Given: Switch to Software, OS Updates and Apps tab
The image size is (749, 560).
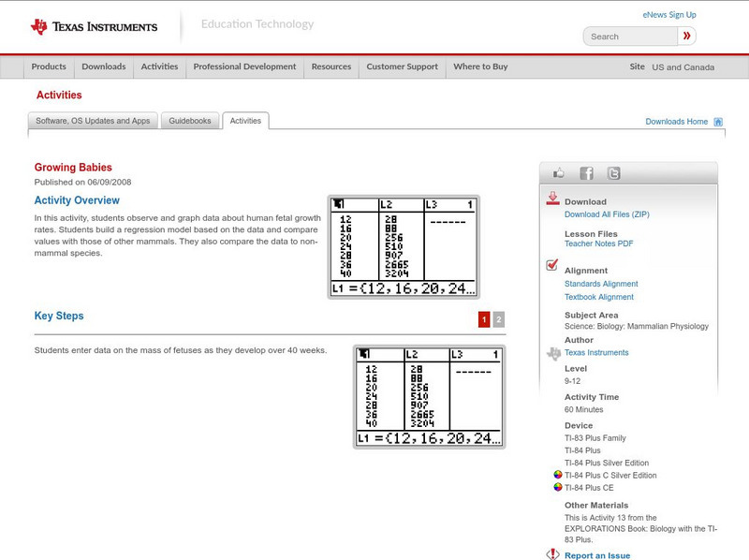Looking at the screenshot, I should tap(93, 121).
